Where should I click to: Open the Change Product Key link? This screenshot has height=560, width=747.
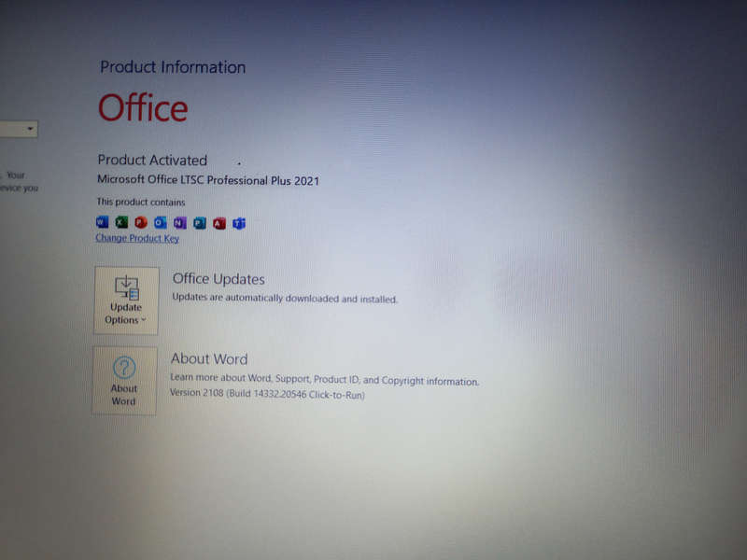(137, 238)
